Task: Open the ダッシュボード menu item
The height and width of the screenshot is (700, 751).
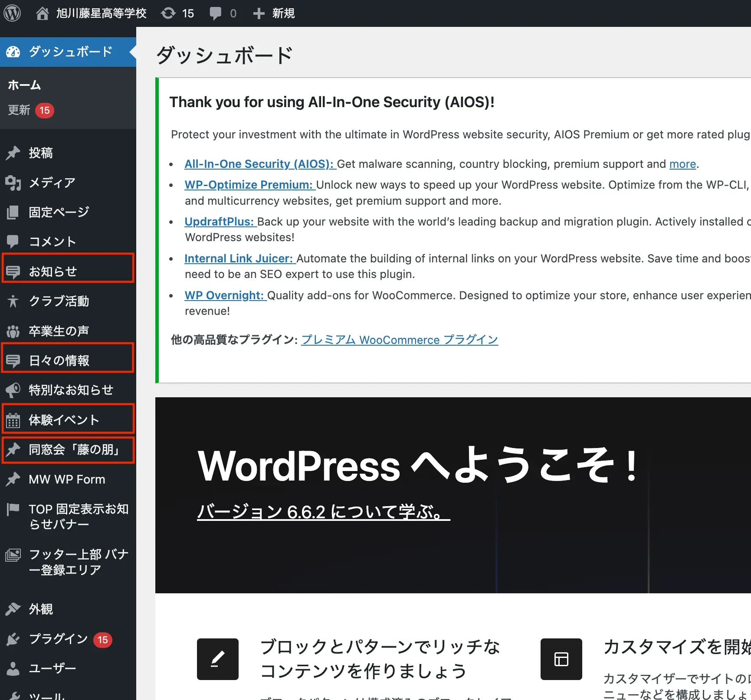Action: click(68, 52)
